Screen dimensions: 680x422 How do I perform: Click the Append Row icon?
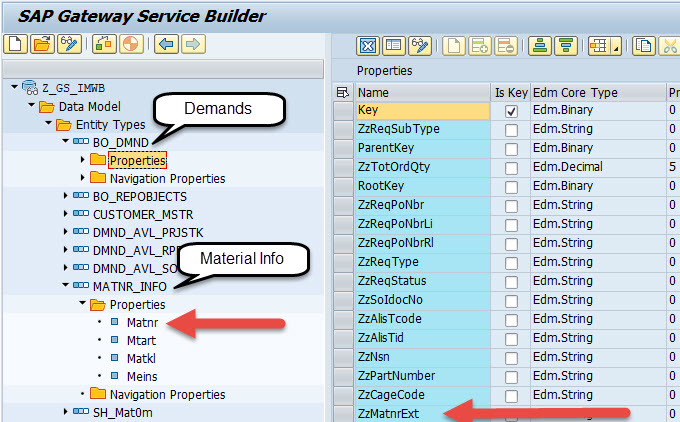tap(480, 46)
